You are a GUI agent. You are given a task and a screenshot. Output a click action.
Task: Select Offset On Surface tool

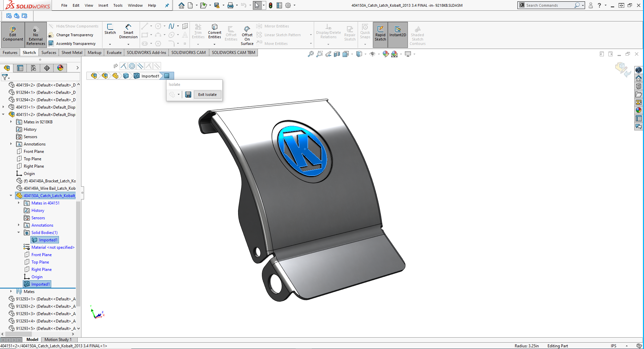[x=247, y=35]
